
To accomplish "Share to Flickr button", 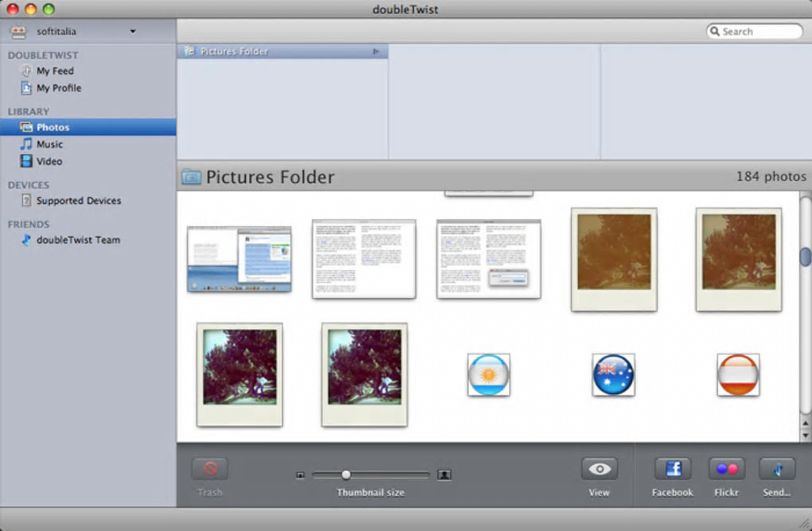I will [x=727, y=469].
